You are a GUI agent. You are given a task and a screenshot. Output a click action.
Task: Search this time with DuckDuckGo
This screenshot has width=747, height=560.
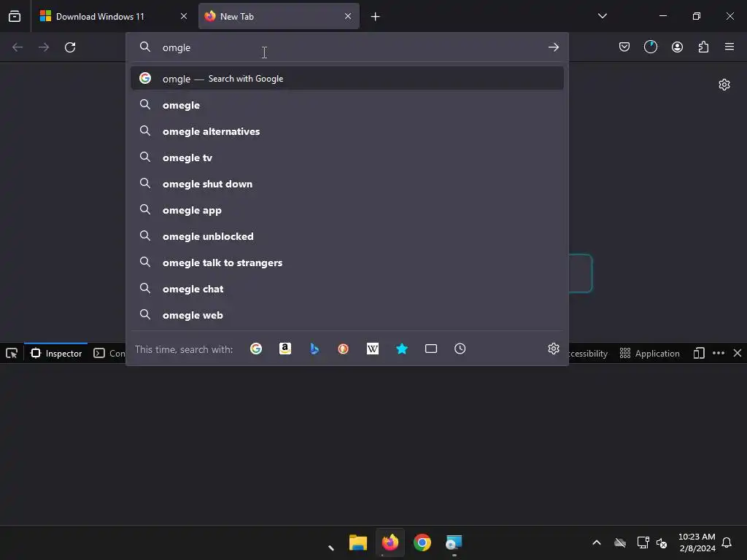[344, 349]
